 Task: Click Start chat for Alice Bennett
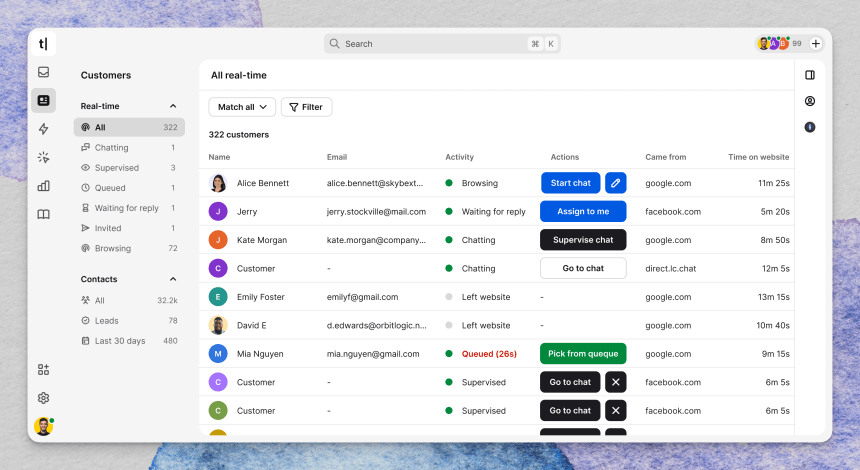[570, 183]
